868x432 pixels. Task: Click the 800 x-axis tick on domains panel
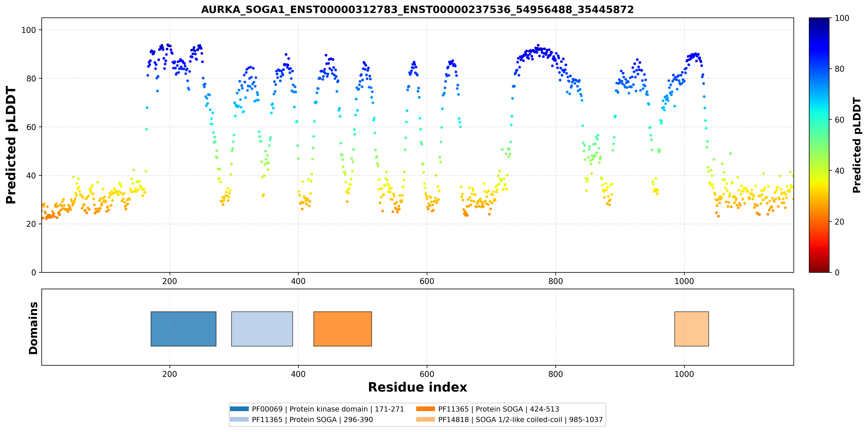click(x=555, y=374)
